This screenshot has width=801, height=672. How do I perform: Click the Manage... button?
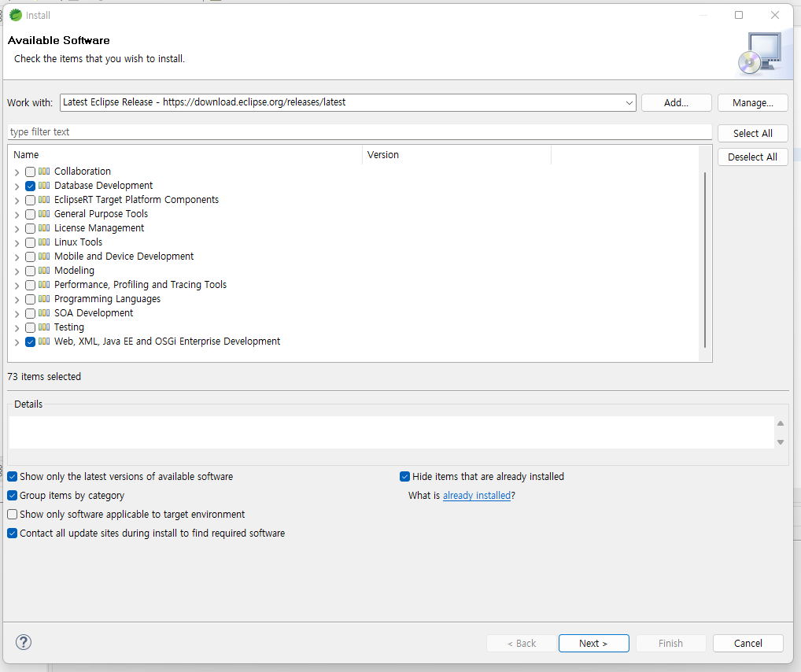[x=752, y=103]
